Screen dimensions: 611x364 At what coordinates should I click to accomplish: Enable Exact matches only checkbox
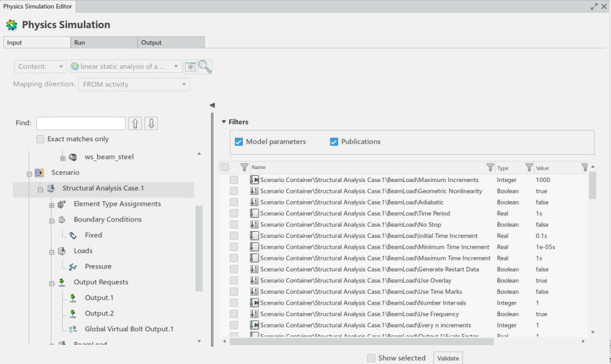click(x=40, y=139)
